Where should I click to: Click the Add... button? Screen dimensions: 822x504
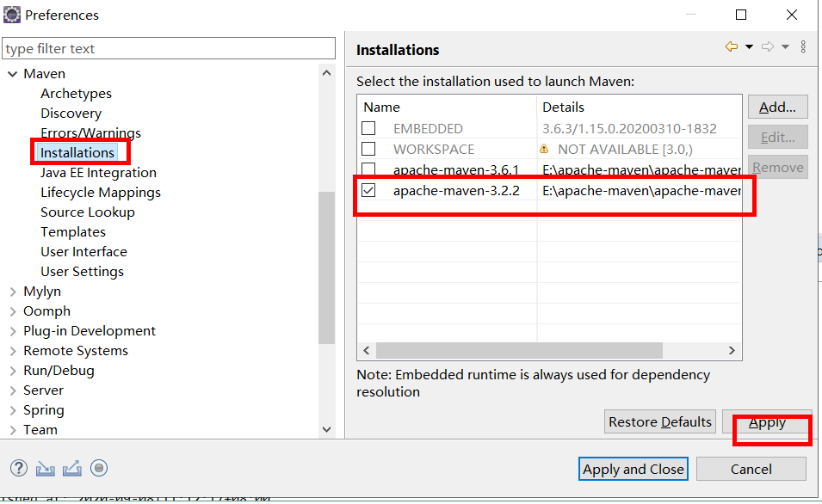(x=777, y=107)
